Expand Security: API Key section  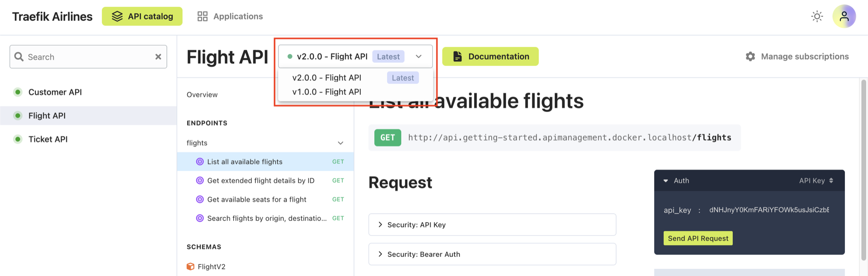click(x=492, y=225)
